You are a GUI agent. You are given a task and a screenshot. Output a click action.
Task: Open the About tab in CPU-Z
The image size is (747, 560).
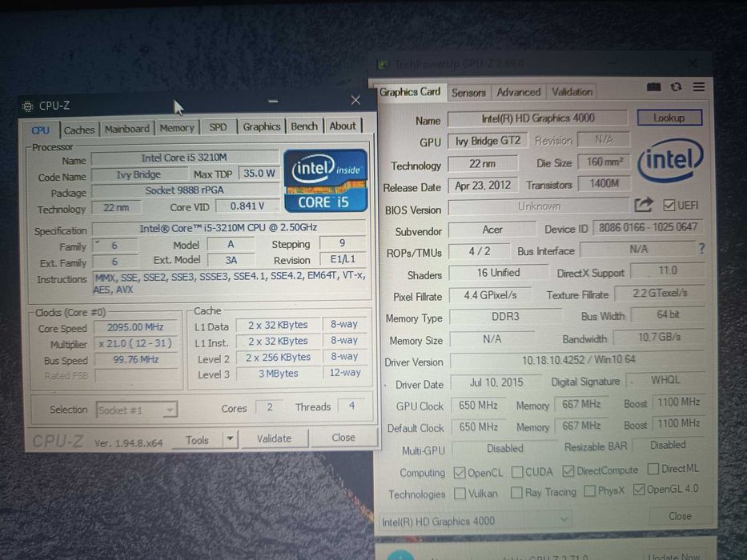[343, 126]
